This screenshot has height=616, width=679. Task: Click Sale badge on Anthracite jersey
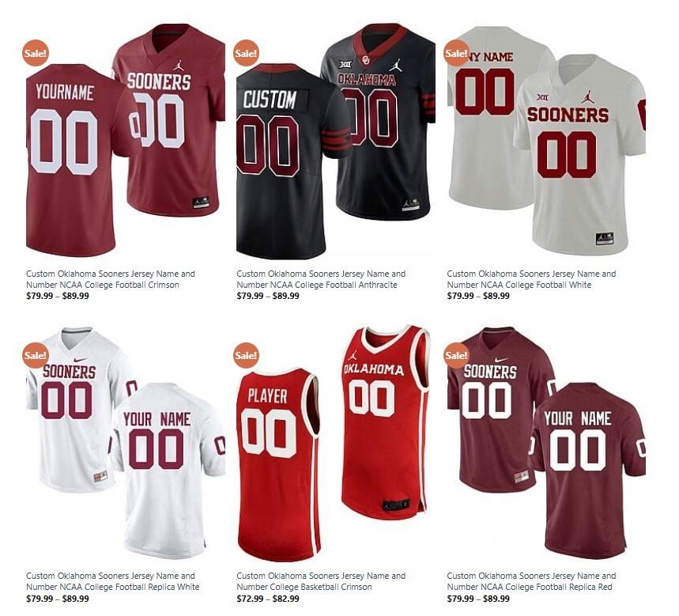(246, 53)
